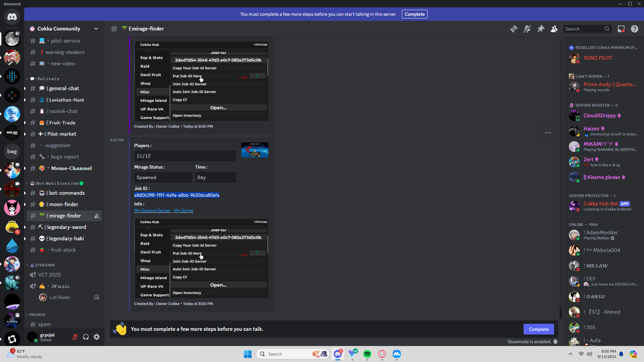Screen dimensions: 644x362
Task: Click Cokka Hub Bot avatar in member list
Action: pos(574,206)
